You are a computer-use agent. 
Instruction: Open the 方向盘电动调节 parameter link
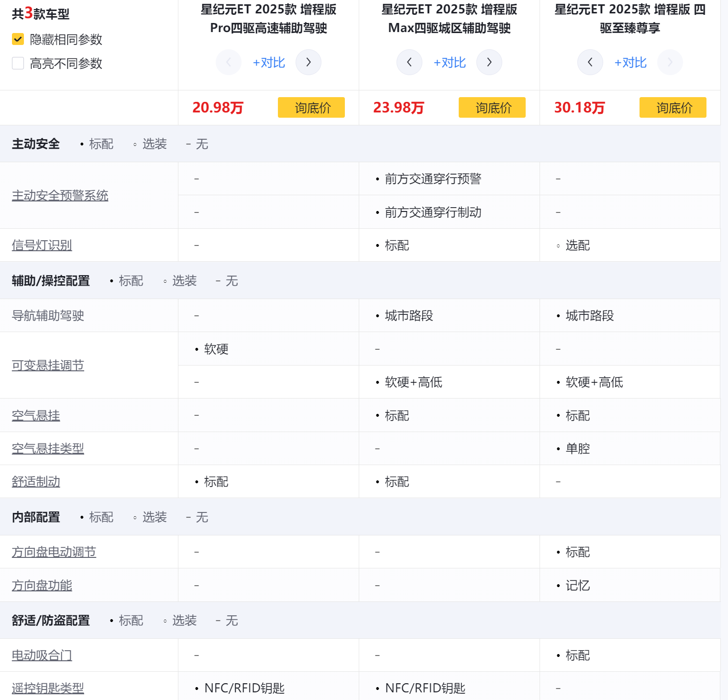pyautogui.click(x=54, y=552)
